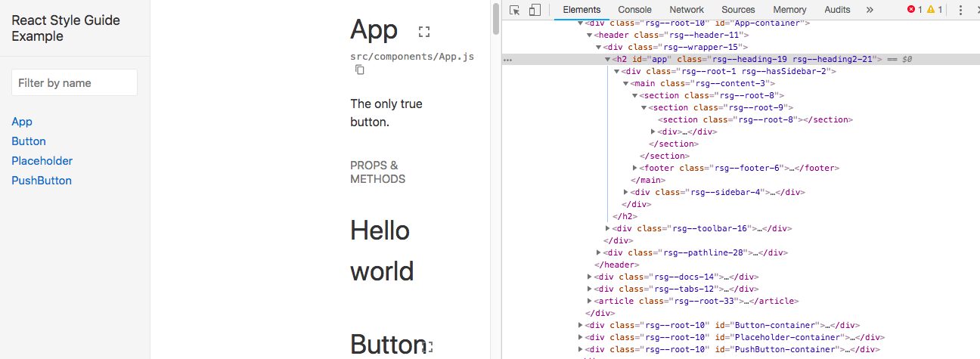Image resolution: width=980 pixels, height=359 pixels.
Task: Activate the DevTools inspect element picker icon
Action: coord(515,10)
